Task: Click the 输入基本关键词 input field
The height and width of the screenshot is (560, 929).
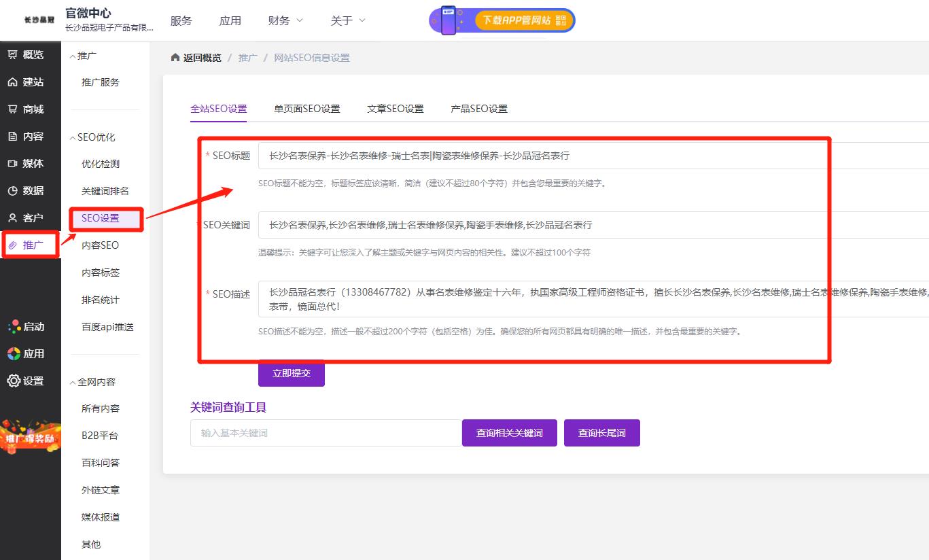Action: pos(325,432)
